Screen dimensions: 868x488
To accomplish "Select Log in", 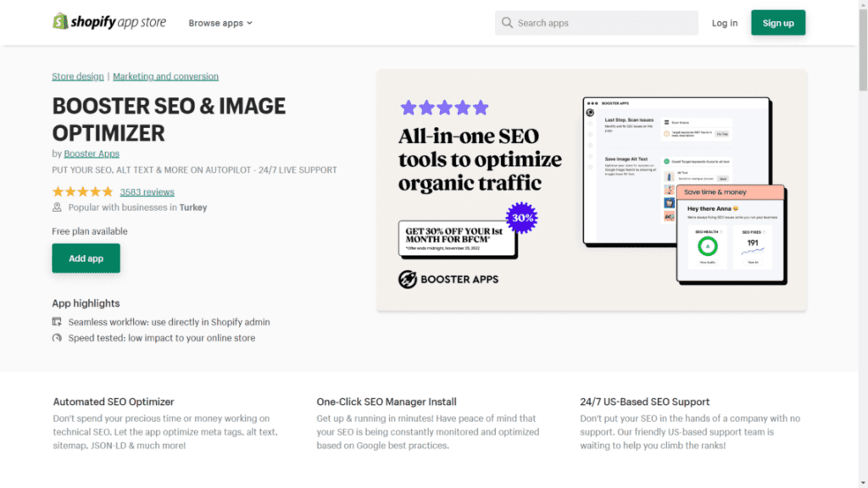I will click(724, 23).
